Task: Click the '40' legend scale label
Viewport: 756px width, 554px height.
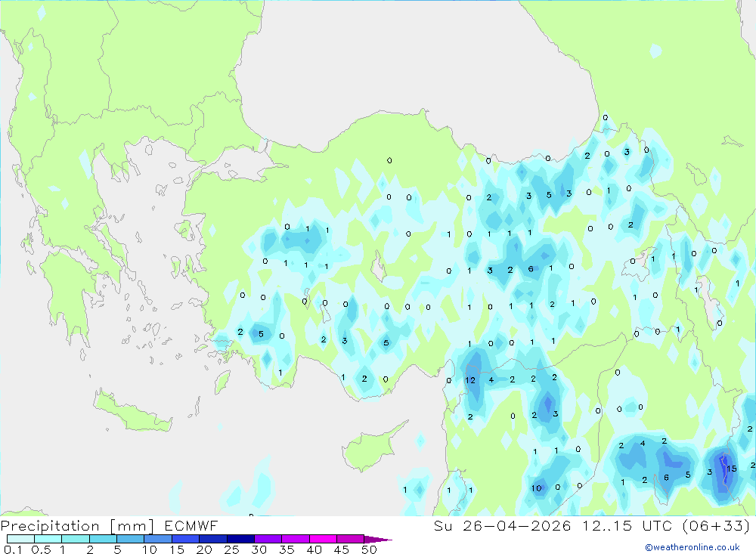Action: coord(314,549)
